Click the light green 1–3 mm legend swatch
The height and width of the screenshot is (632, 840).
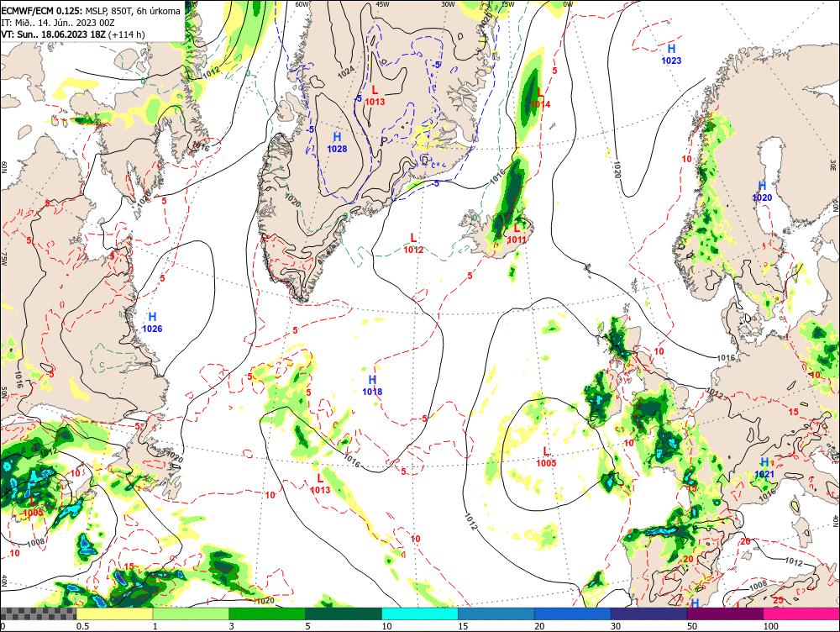[x=191, y=614]
